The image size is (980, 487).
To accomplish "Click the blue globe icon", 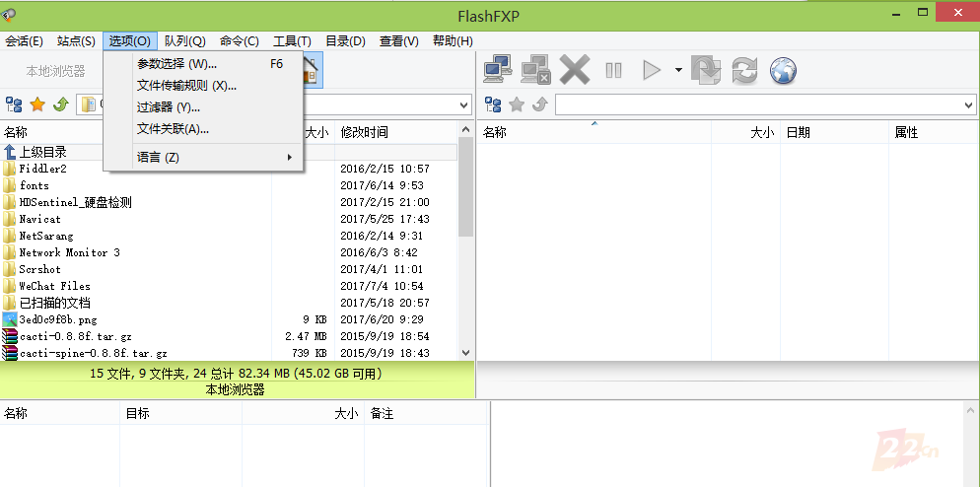I will click(x=783, y=70).
